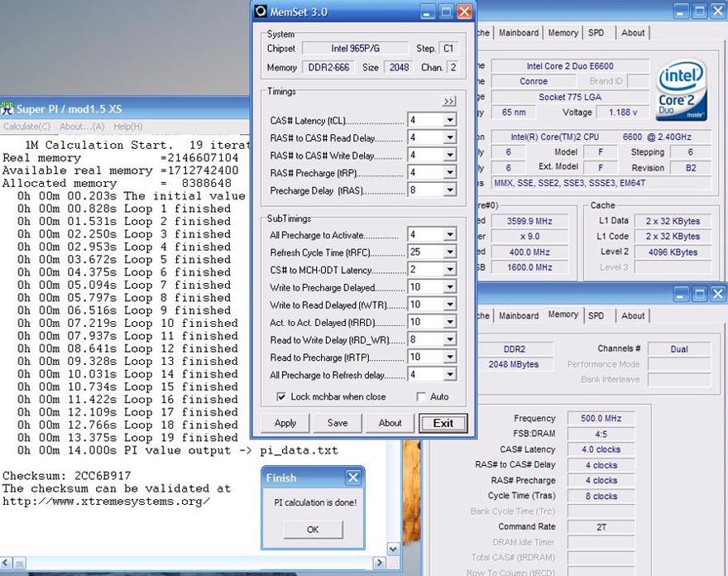This screenshot has height=576, width=728.
Task: Minimize the upper CPU-Z window
Action: pos(681,11)
